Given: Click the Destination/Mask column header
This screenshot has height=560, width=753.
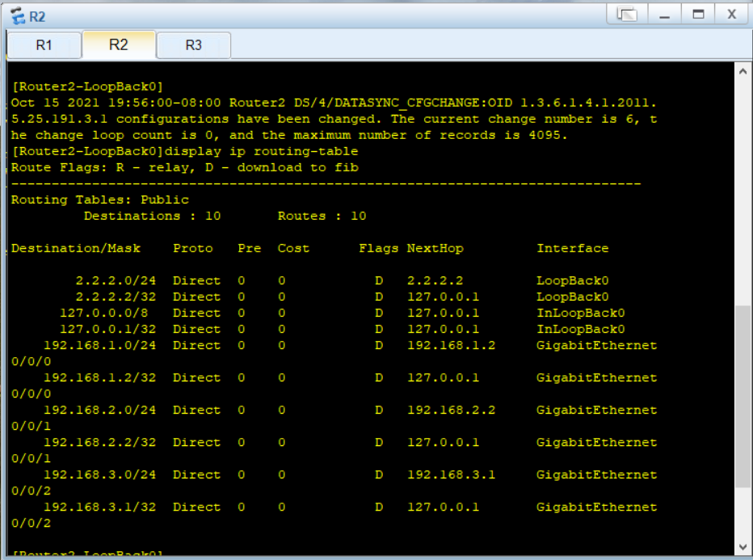Looking at the screenshot, I should (x=76, y=248).
